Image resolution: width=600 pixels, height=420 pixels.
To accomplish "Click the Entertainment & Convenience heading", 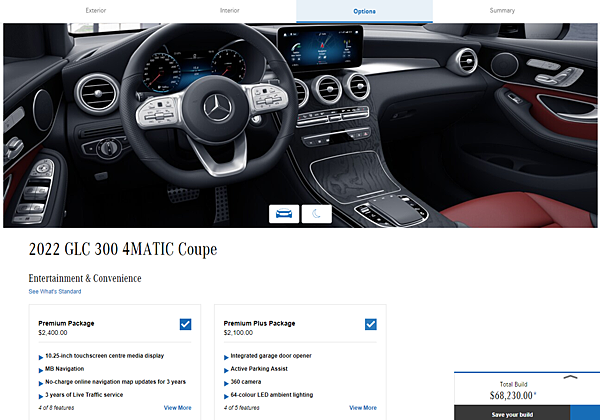I will tap(85, 278).
